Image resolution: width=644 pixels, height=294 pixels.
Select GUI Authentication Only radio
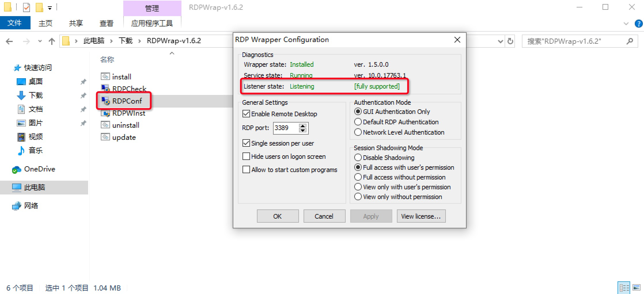tap(358, 111)
